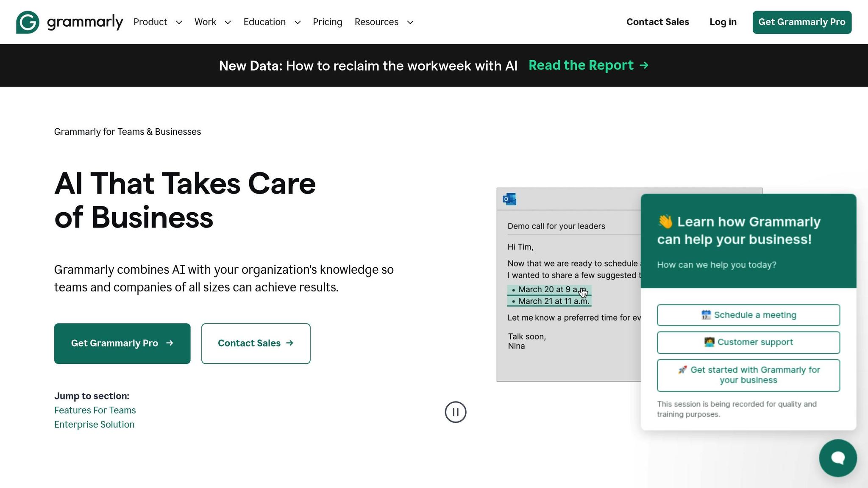
Task: Open the Read the Report link
Action: pos(589,65)
